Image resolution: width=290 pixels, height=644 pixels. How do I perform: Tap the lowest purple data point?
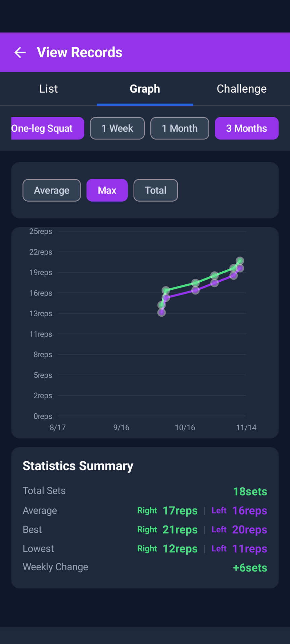(161, 313)
